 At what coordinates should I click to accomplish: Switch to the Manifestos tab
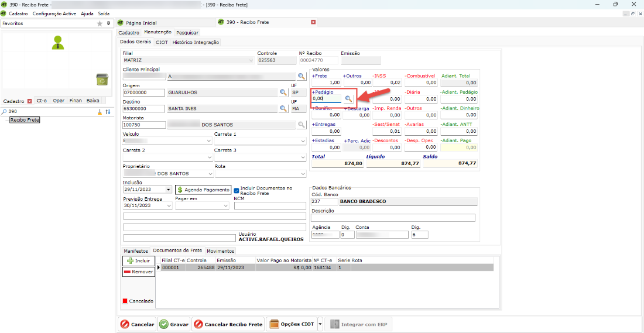[x=136, y=250]
